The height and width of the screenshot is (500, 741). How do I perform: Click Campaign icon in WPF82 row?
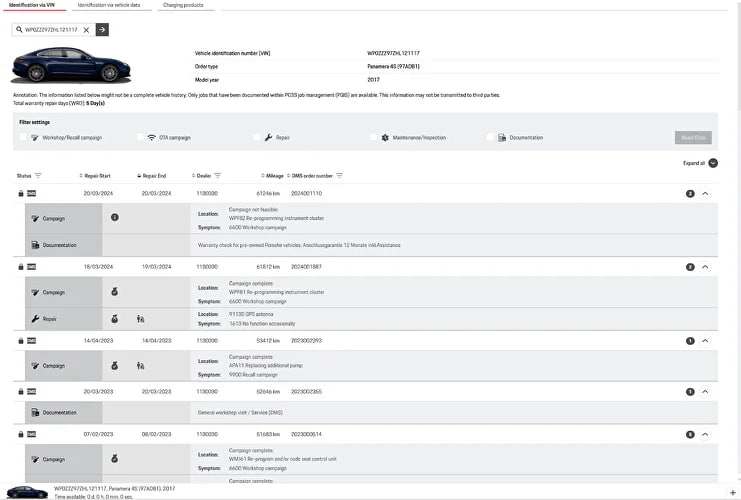(x=35, y=219)
